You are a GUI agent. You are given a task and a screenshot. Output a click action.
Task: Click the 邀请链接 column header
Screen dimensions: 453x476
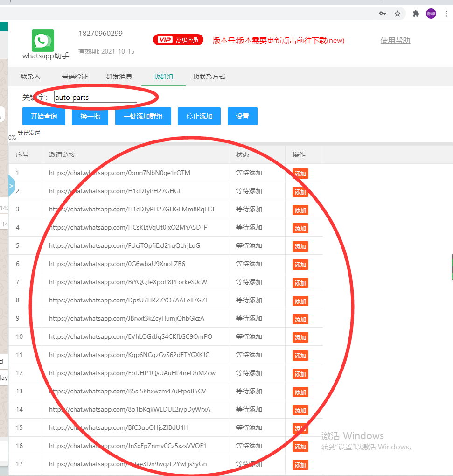coord(62,154)
